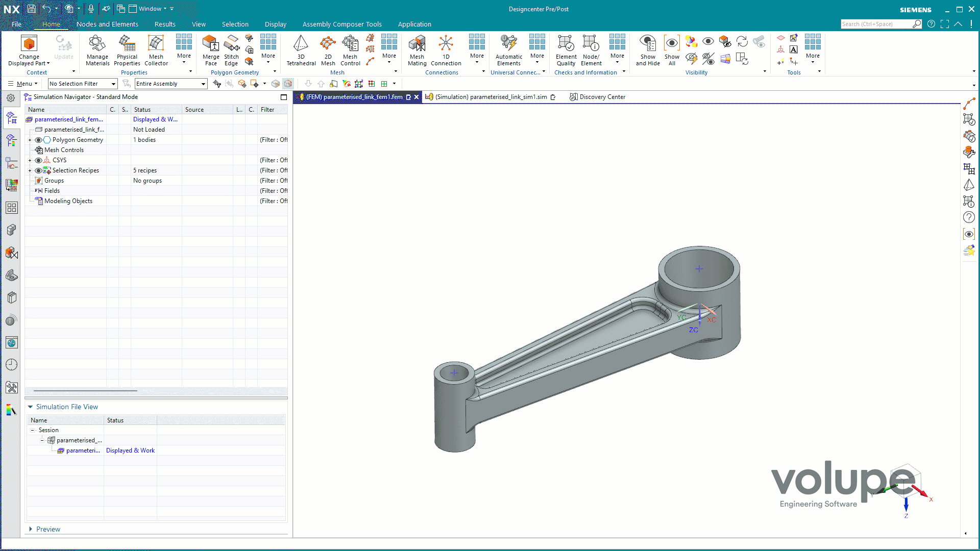Viewport: 980px width, 551px height.
Task: Select the Merge Face tool
Action: pyautogui.click(x=211, y=50)
